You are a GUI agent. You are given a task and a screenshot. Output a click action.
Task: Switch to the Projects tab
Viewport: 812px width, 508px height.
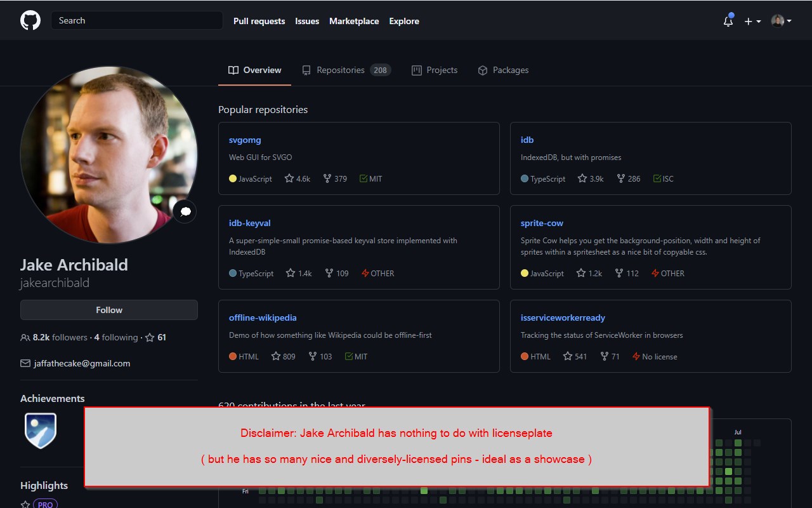[435, 70]
